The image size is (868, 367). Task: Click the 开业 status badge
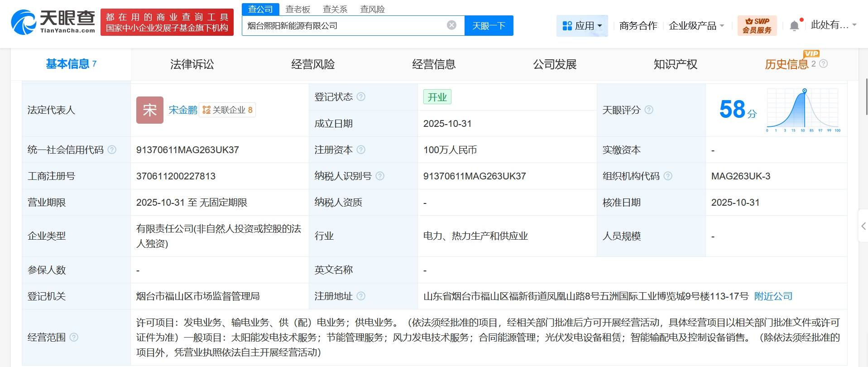[437, 97]
